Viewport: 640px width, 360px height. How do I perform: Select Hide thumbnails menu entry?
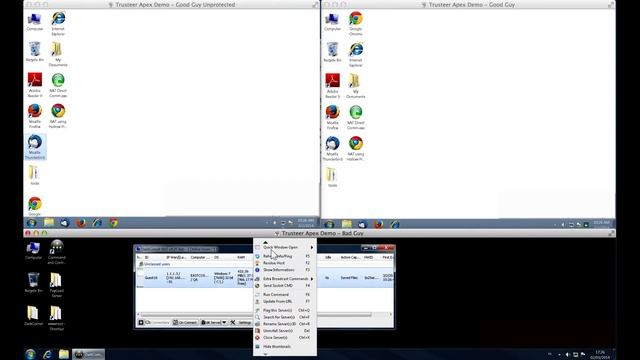click(284, 347)
